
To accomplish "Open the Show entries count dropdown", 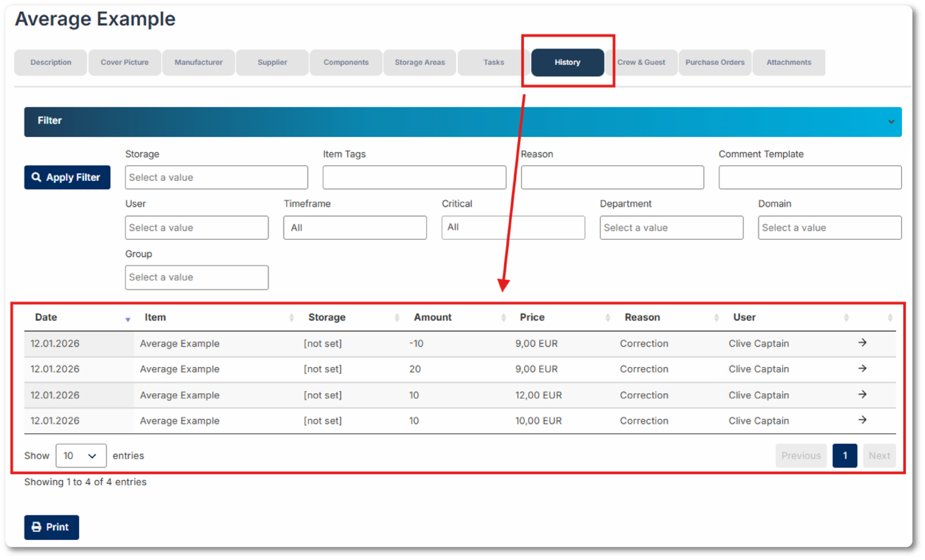I will click(x=81, y=456).
